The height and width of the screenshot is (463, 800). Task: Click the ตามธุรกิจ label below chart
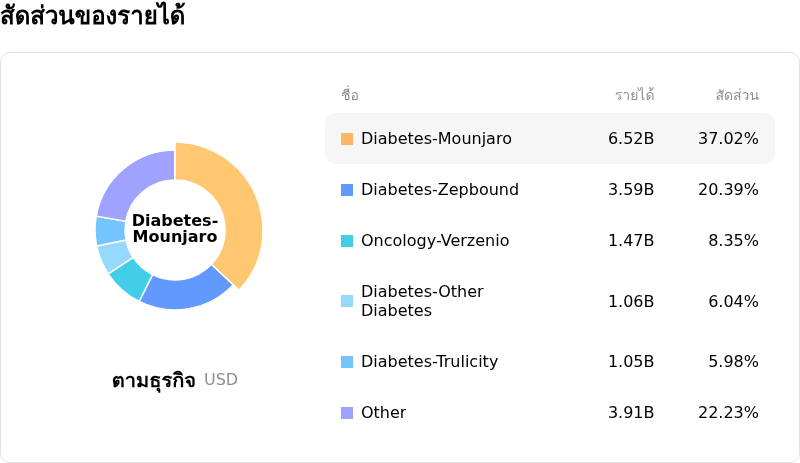pyautogui.click(x=153, y=380)
